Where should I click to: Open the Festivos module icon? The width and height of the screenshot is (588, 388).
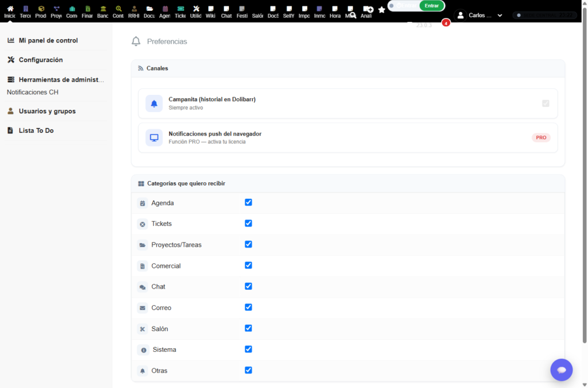[x=242, y=9]
